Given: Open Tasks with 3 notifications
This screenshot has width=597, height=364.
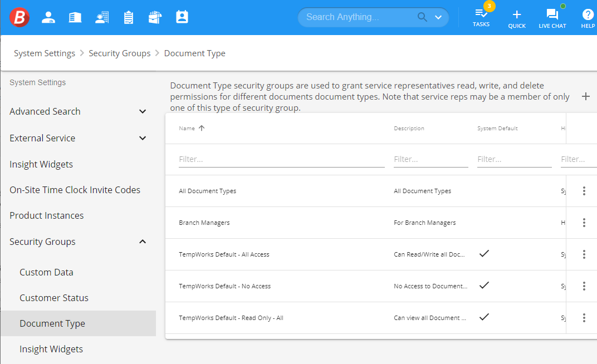Looking at the screenshot, I should tap(481, 17).
